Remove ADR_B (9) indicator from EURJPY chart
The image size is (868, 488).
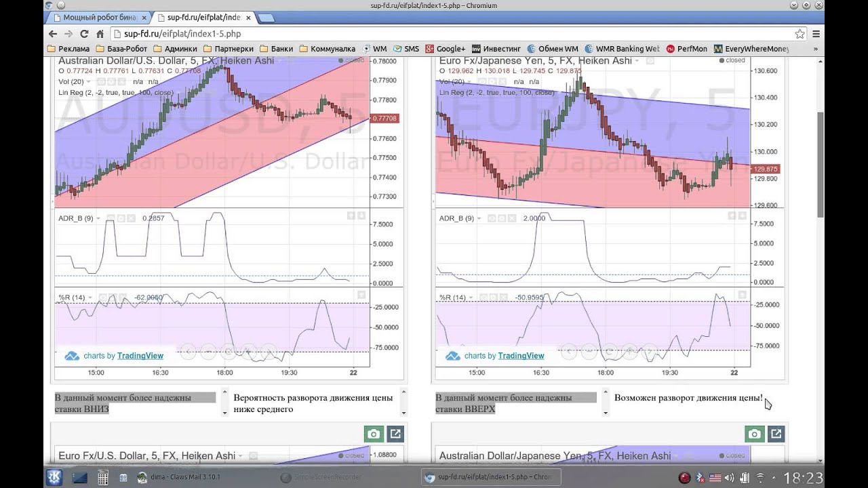(x=512, y=218)
